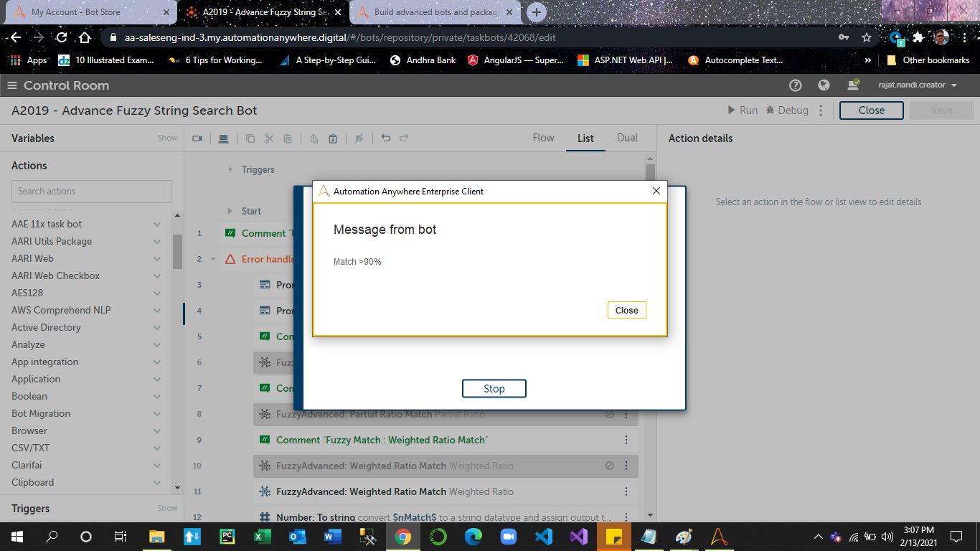Click the Search actions input field
Viewport: 980px width, 551px height.
click(x=92, y=191)
